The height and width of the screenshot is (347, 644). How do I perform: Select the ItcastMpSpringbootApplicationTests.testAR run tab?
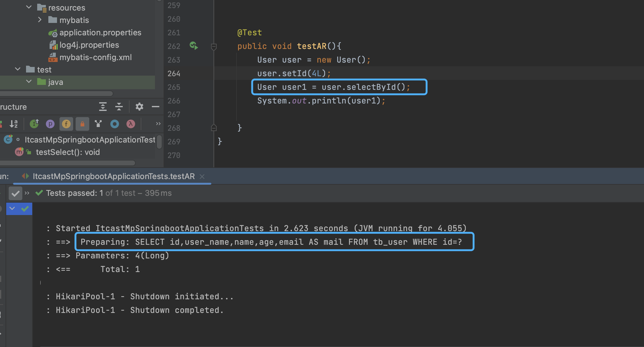[113, 176]
